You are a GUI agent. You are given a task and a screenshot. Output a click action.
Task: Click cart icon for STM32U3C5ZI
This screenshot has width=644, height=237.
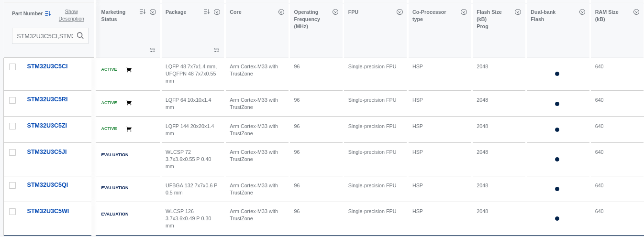coord(129,129)
